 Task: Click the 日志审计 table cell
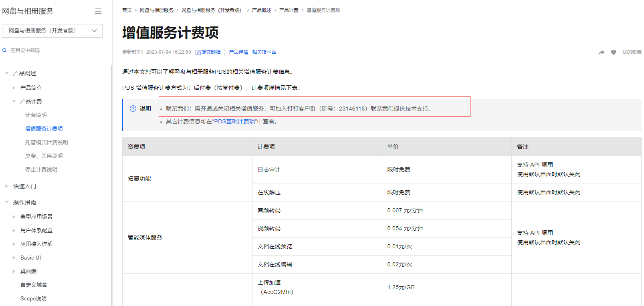[x=317, y=169]
